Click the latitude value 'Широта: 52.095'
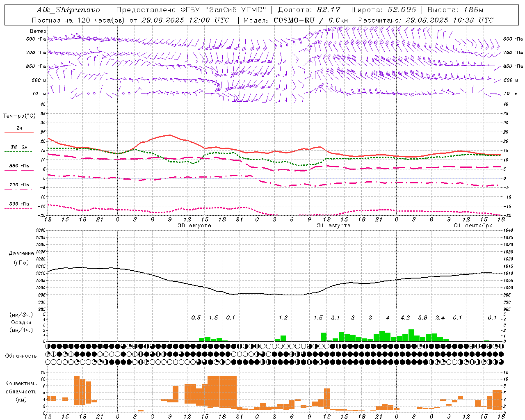The image size is (525, 420). click(384, 10)
